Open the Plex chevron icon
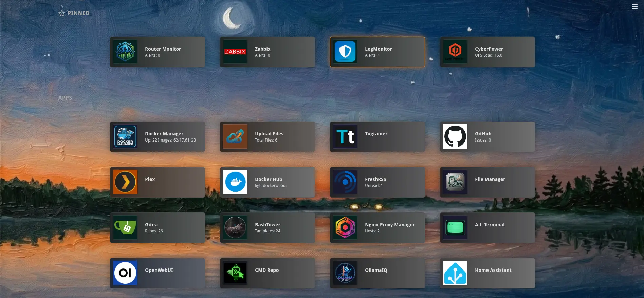Viewport: 644px width, 298px height. tap(125, 182)
